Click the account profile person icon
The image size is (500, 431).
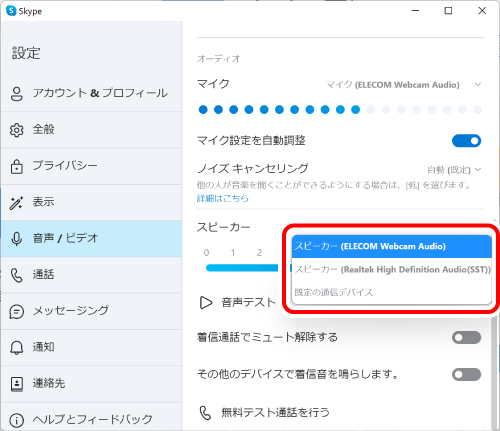(17, 94)
